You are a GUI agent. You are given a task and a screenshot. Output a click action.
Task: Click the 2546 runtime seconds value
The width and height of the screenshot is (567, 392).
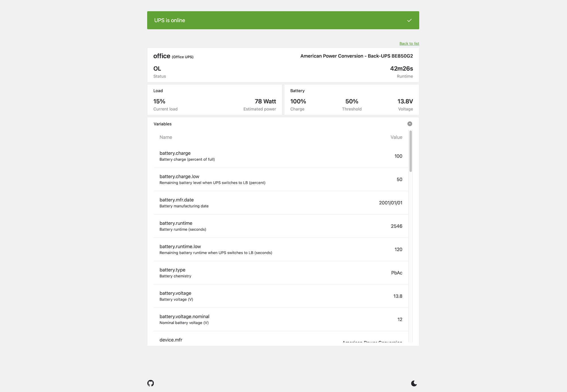[x=396, y=226]
